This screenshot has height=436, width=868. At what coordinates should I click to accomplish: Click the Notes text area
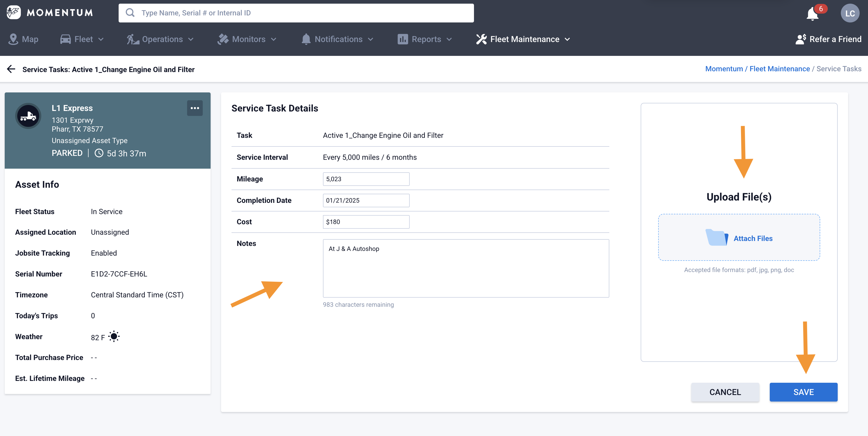point(466,268)
